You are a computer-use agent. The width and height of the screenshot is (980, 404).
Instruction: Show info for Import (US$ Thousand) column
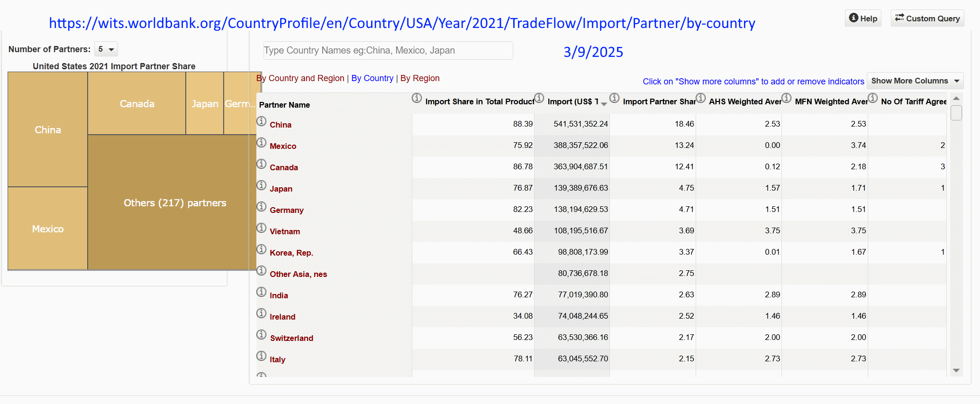pyautogui.click(x=539, y=98)
